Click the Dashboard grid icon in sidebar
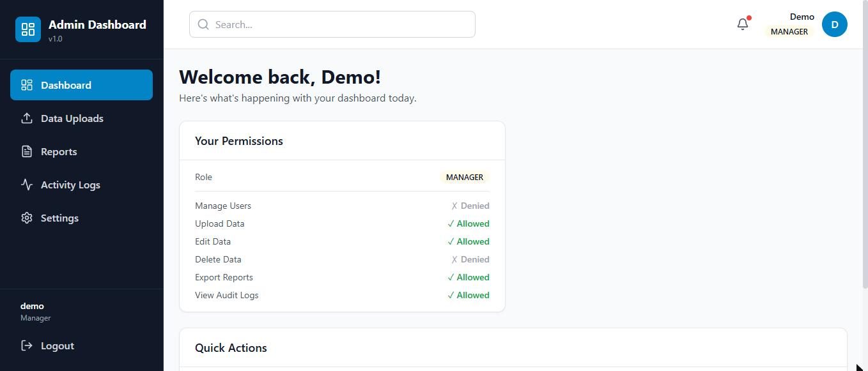Screen dimensions: 868x371 pyautogui.click(x=27, y=85)
